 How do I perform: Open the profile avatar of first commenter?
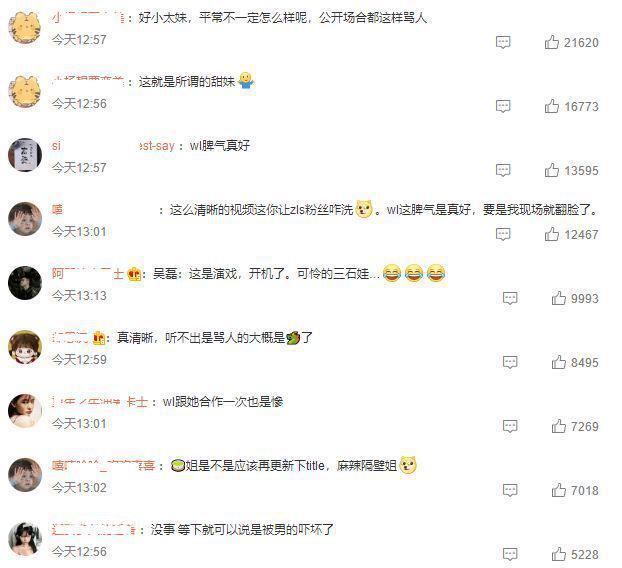(25, 27)
